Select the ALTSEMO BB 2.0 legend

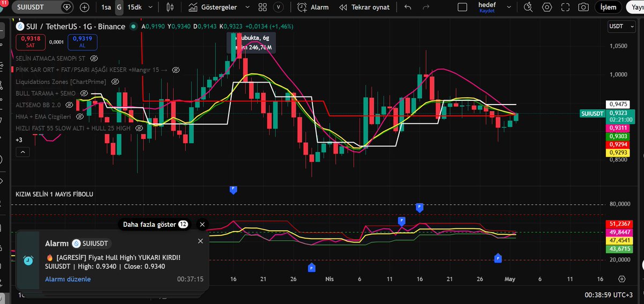(39, 105)
